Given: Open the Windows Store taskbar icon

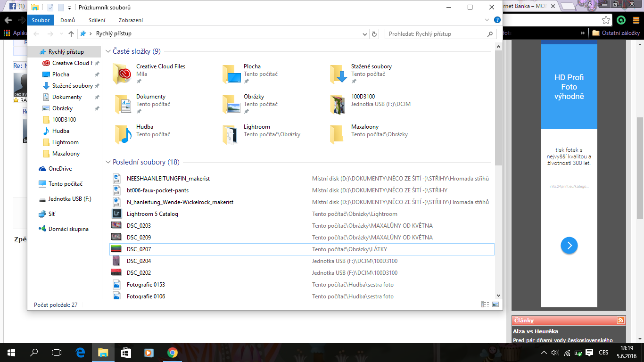Looking at the screenshot, I should [126, 352].
